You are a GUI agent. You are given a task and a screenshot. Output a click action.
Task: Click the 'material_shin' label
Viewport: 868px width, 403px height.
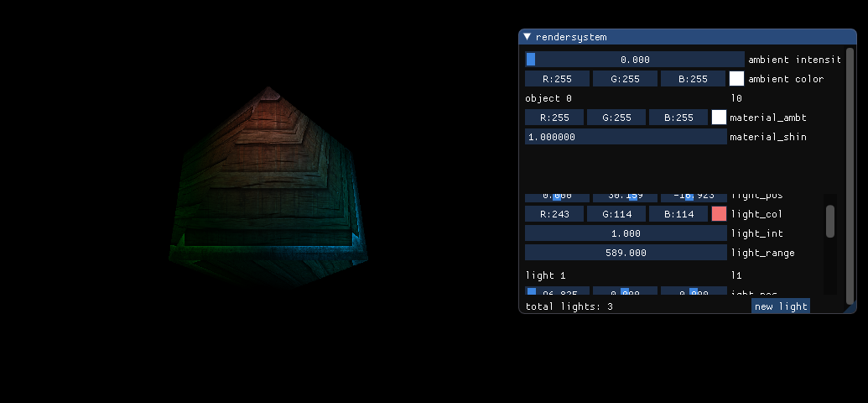[x=768, y=137]
